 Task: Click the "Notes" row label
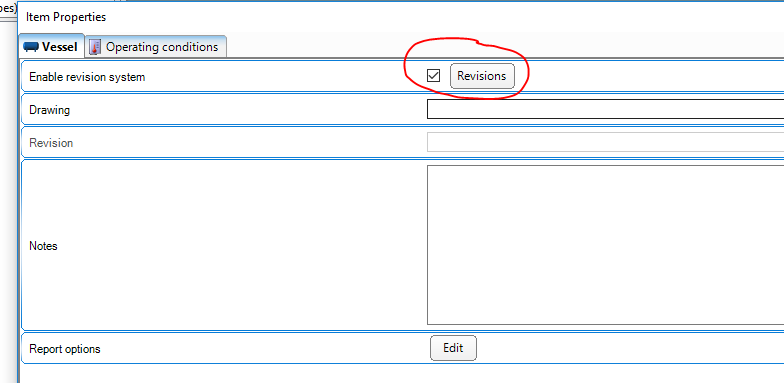[43, 246]
